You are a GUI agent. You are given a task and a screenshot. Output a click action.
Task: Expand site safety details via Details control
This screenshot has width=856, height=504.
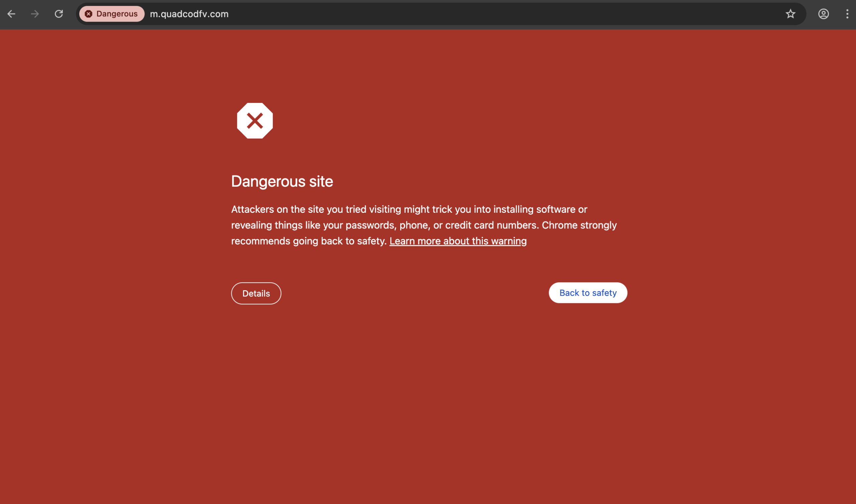tap(256, 293)
